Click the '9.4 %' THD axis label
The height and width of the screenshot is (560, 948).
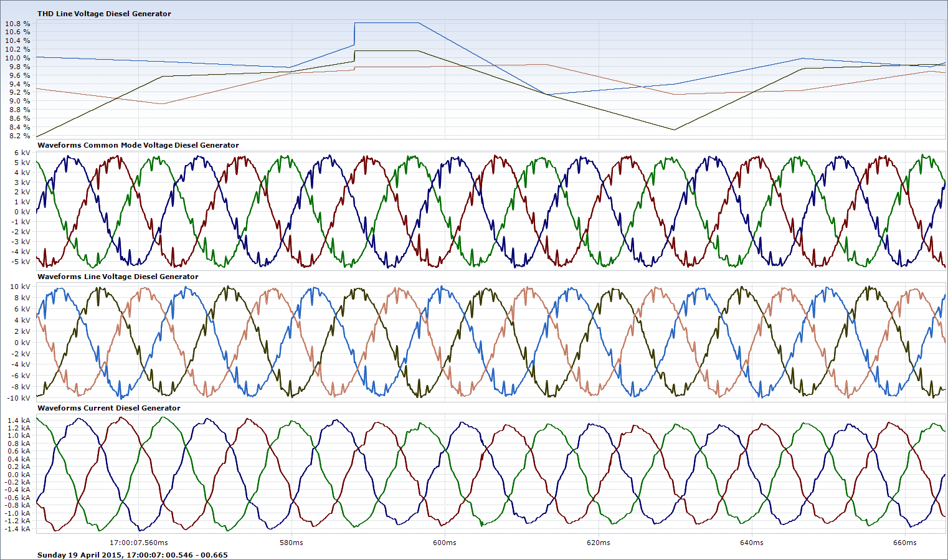[19, 84]
